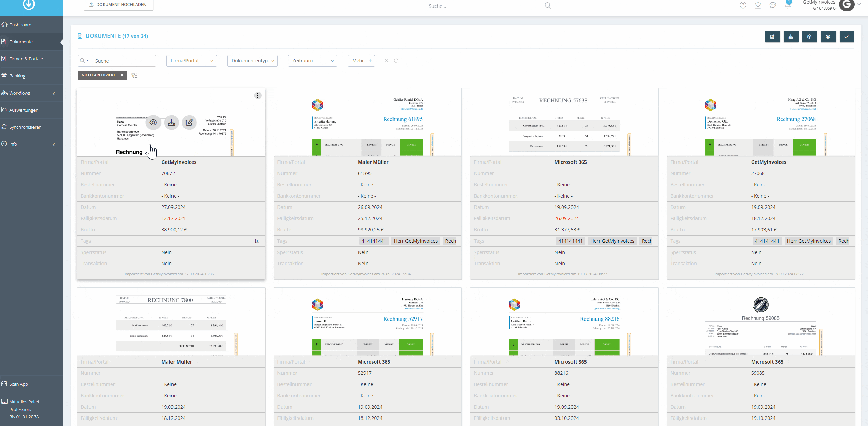
Task: Click tag 414141441 on invoice 27068
Action: (767, 241)
